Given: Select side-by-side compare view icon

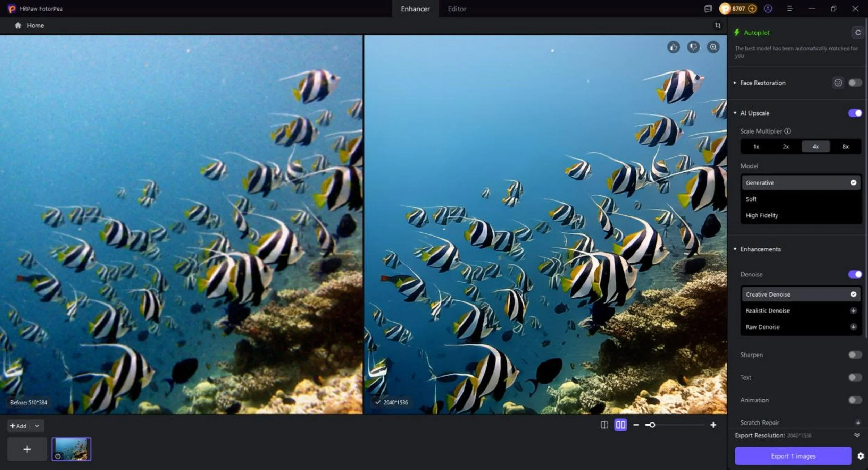Looking at the screenshot, I should [620, 425].
